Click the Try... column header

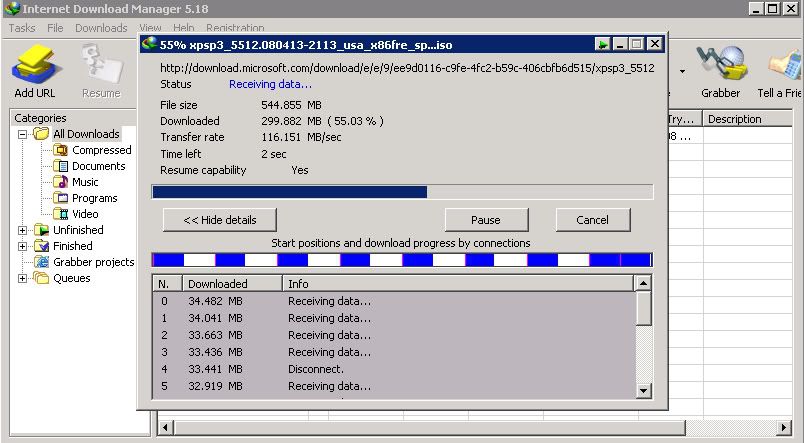pos(684,119)
